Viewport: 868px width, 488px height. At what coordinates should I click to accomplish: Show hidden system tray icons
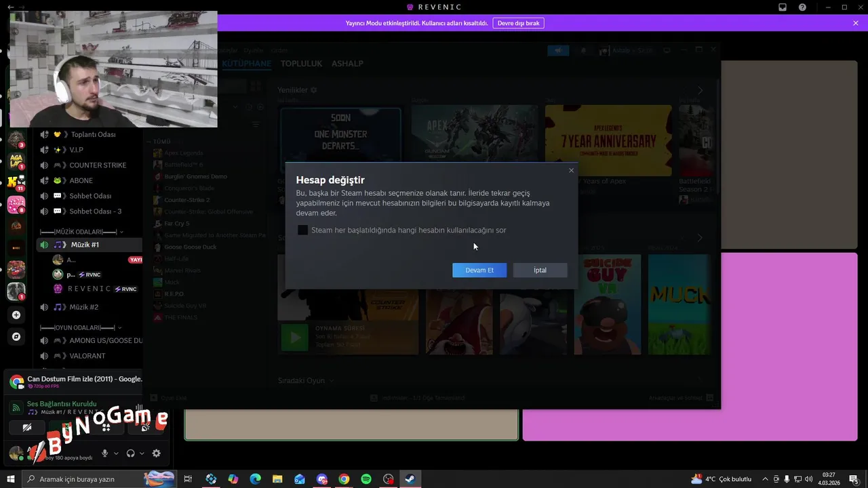point(765,479)
